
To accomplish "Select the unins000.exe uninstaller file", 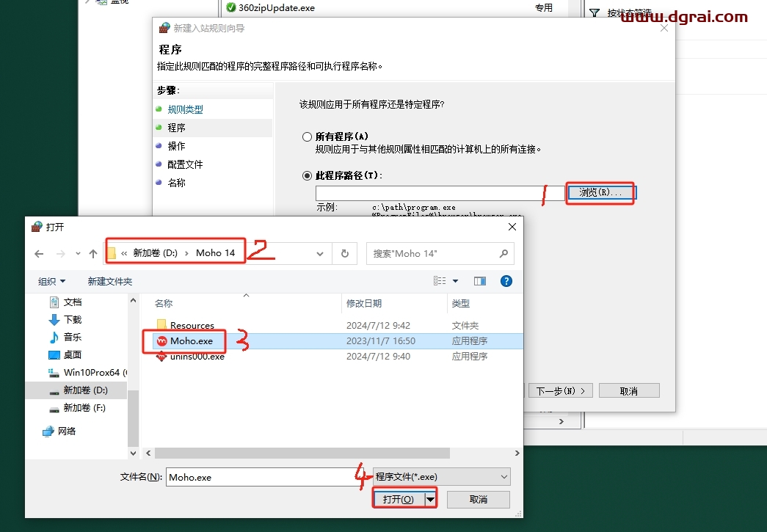I will pos(197,357).
